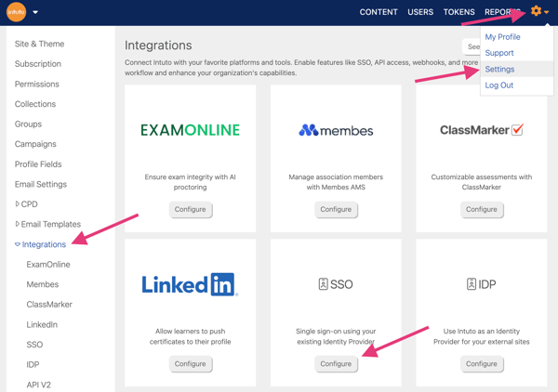558x392 pixels.
Task: Open IDP sub-item in sidebar
Action: coord(33,365)
